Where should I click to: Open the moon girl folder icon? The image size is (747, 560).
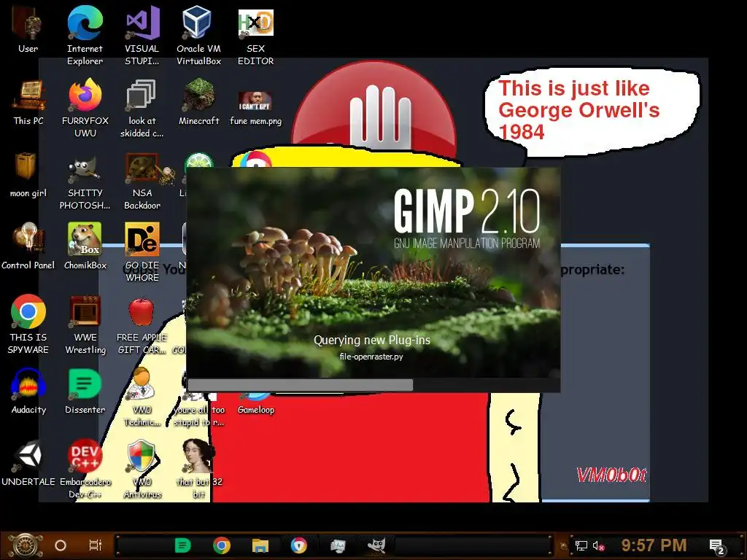[28, 174]
